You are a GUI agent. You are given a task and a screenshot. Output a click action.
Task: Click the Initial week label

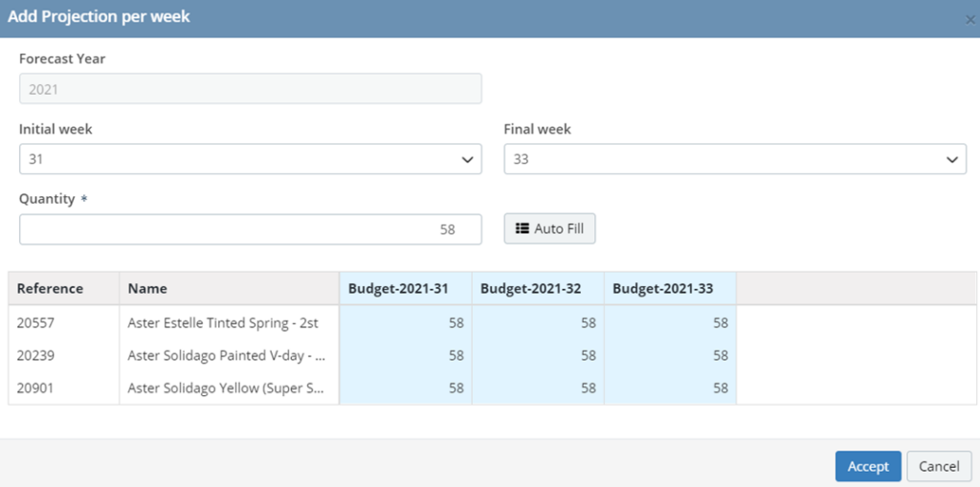[56, 129]
